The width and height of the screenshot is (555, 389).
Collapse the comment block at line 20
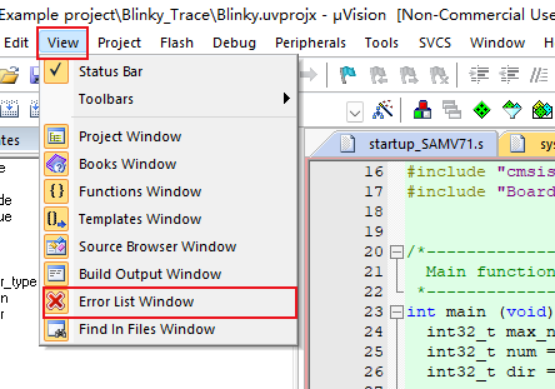coord(396,252)
